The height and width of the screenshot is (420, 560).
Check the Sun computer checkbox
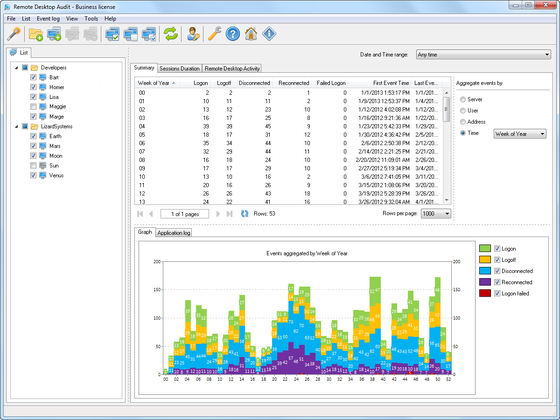pos(33,165)
